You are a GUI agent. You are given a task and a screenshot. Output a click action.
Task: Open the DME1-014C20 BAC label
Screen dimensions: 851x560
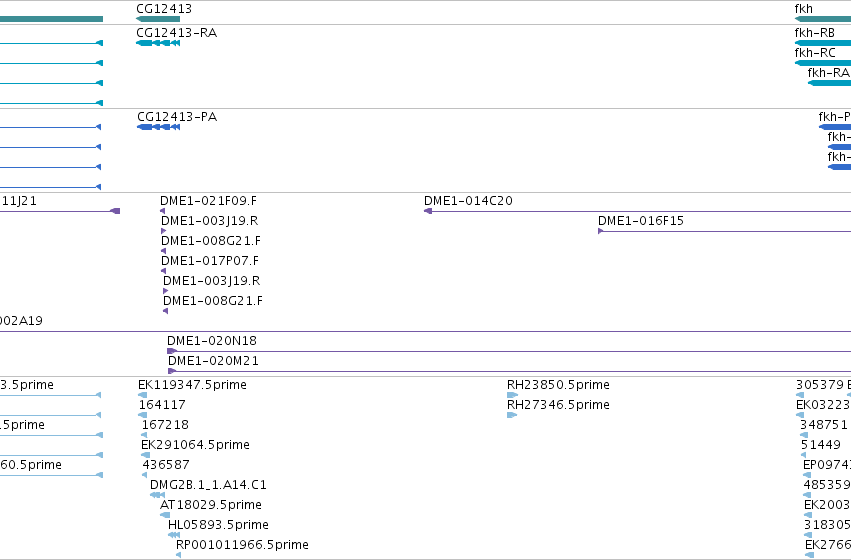coord(468,201)
